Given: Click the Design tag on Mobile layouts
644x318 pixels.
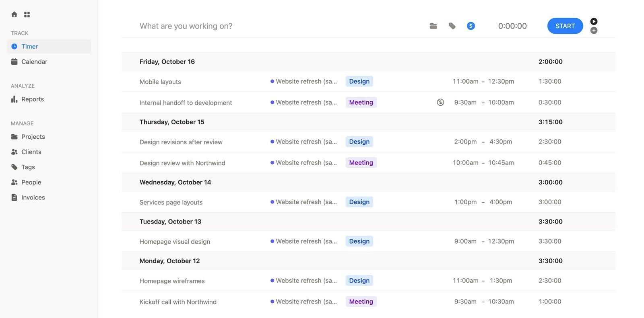Looking at the screenshot, I should point(359,81).
